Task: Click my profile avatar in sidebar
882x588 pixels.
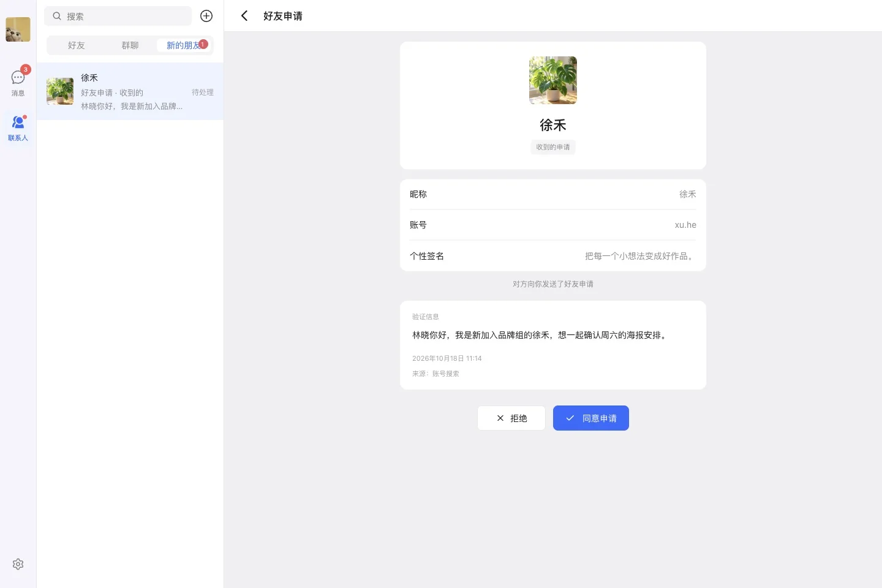Action: click(x=18, y=29)
